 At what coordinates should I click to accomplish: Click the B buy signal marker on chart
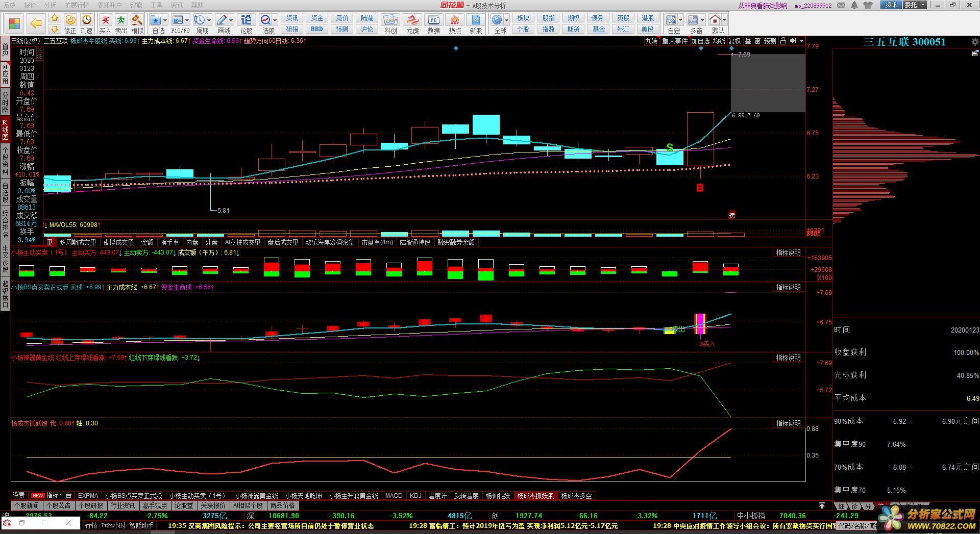click(700, 188)
